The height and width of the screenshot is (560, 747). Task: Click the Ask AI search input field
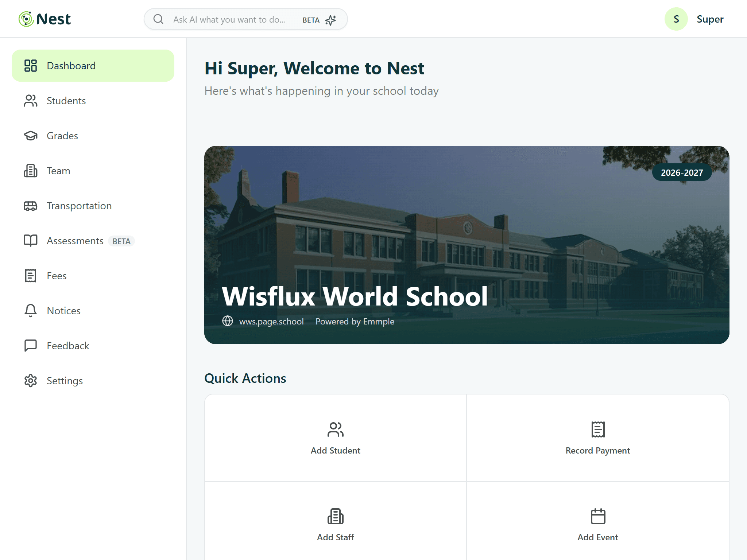246,19
